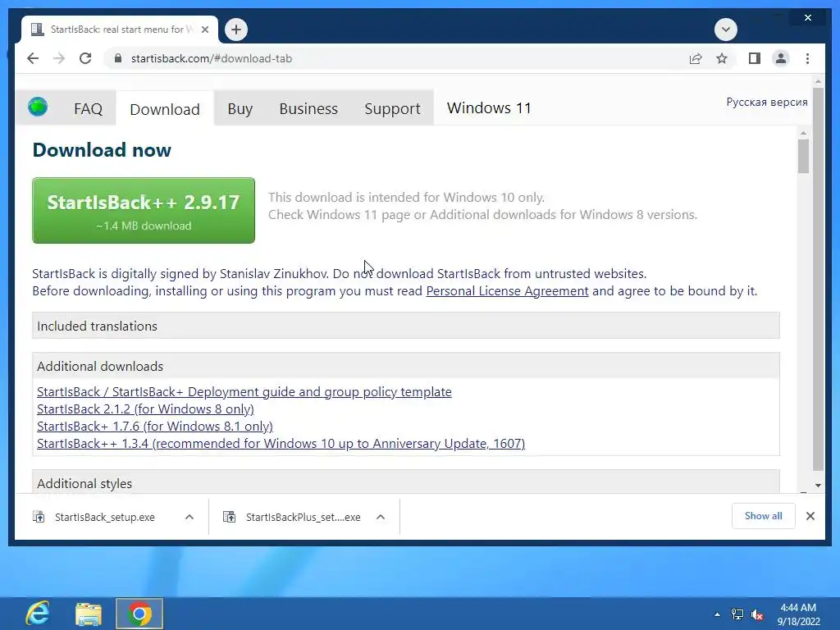
Task: Switch to Русская версия
Action: [x=767, y=102]
